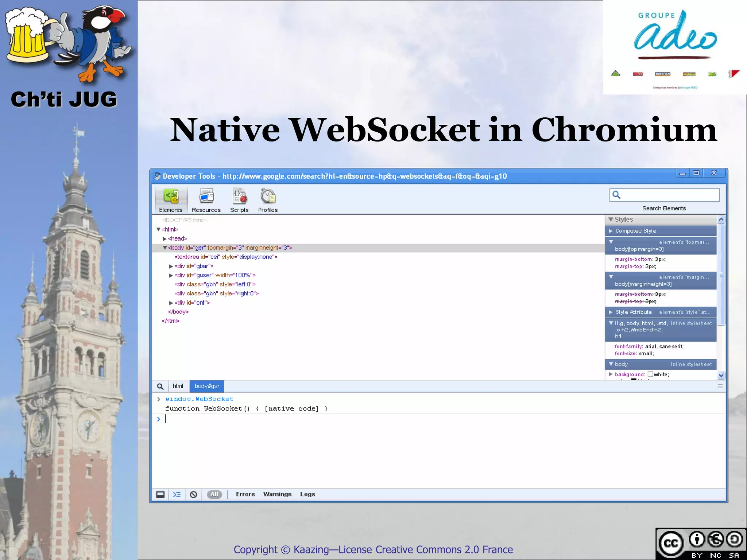This screenshot has height=560, width=747.
Task: Expand the background property
Action: 611,374
